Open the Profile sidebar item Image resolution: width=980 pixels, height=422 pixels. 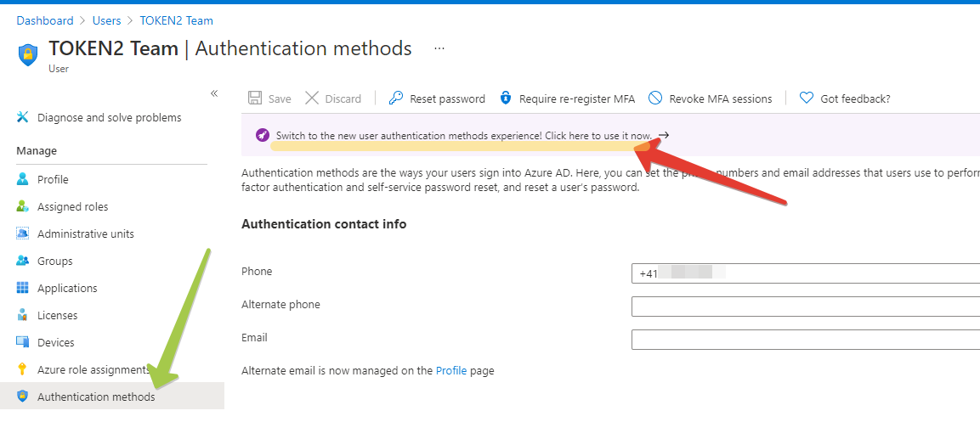pyautogui.click(x=53, y=179)
